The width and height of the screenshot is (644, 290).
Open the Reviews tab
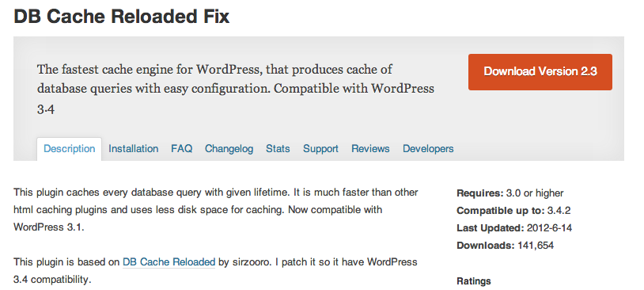370,149
